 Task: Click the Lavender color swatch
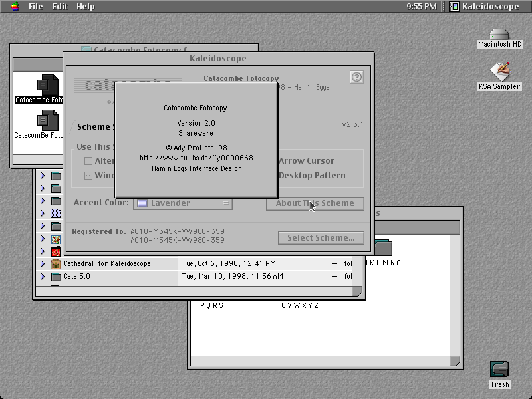click(x=142, y=203)
